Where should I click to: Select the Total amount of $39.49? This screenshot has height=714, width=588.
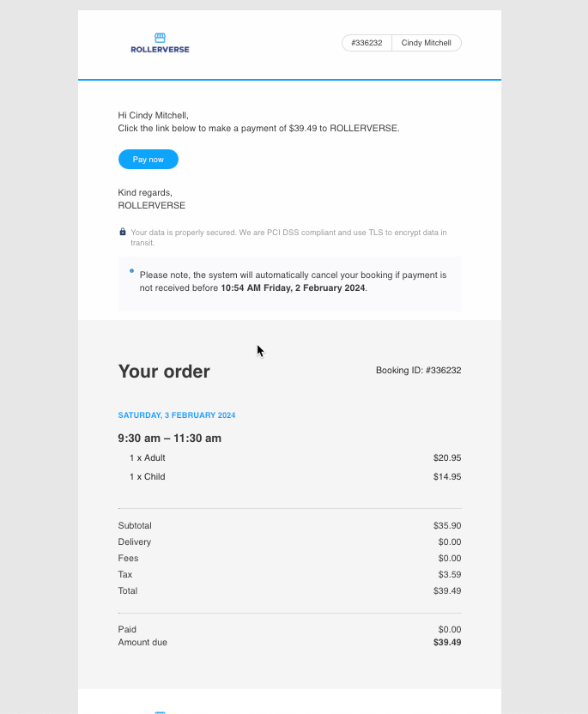tap(447, 590)
